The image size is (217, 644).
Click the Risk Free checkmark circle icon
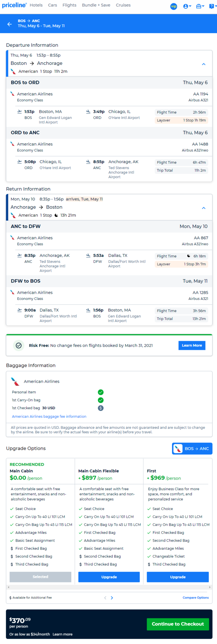(19, 345)
